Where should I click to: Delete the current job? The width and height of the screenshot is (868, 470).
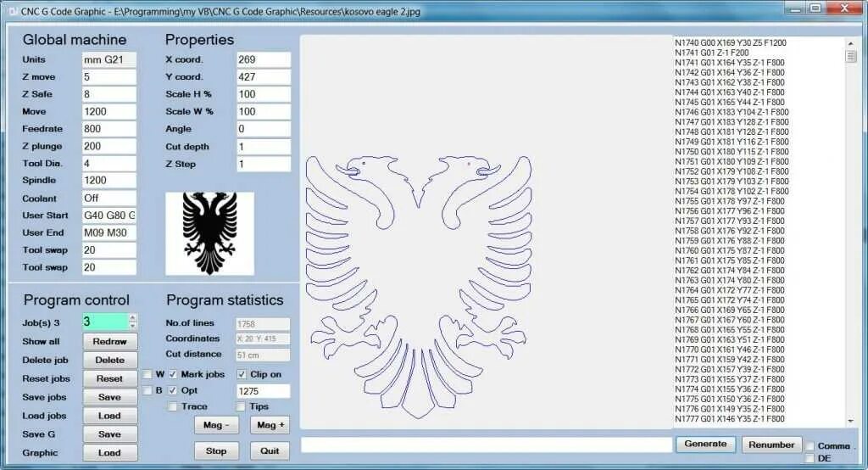pyautogui.click(x=109, y=361)
